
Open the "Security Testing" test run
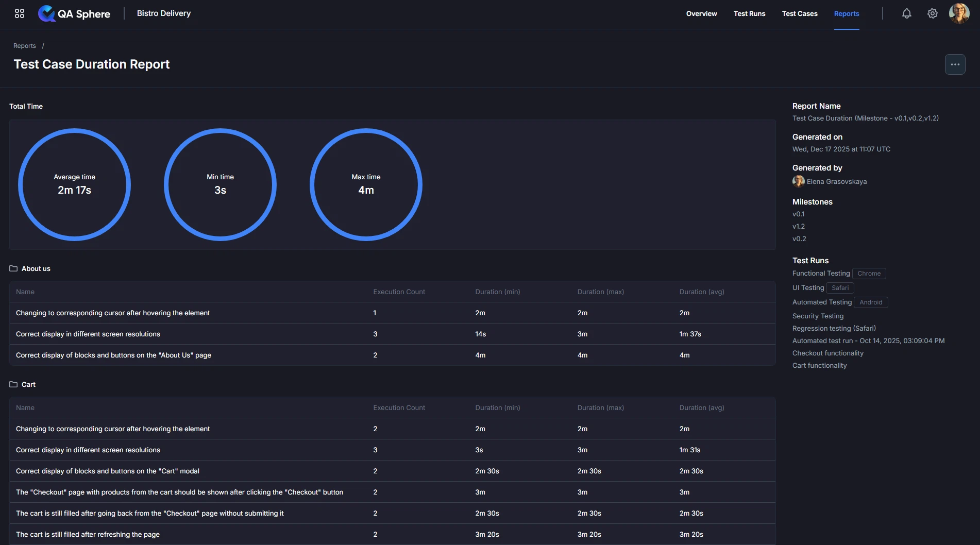click(x=818, y=316)
